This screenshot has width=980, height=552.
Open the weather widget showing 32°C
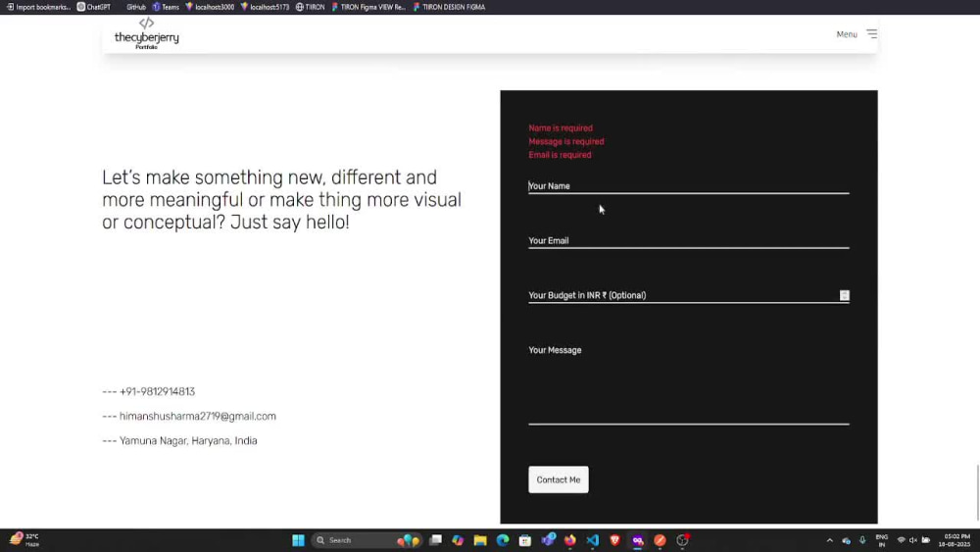point(25,540)
